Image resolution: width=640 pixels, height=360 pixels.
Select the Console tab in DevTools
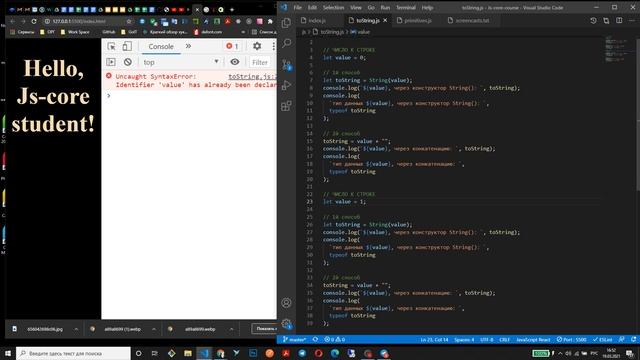pyautogui.click(x=161, y=47)
